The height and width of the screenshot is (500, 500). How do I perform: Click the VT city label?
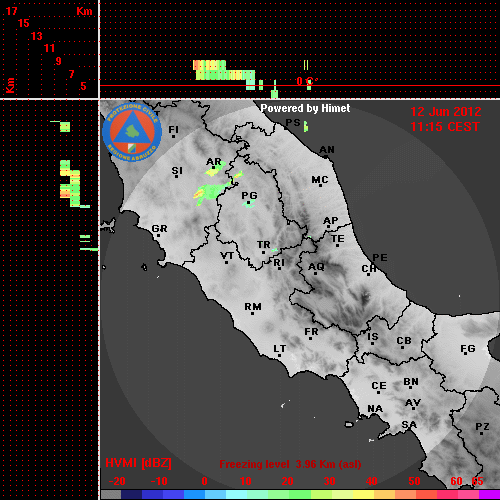pos(227,256)
